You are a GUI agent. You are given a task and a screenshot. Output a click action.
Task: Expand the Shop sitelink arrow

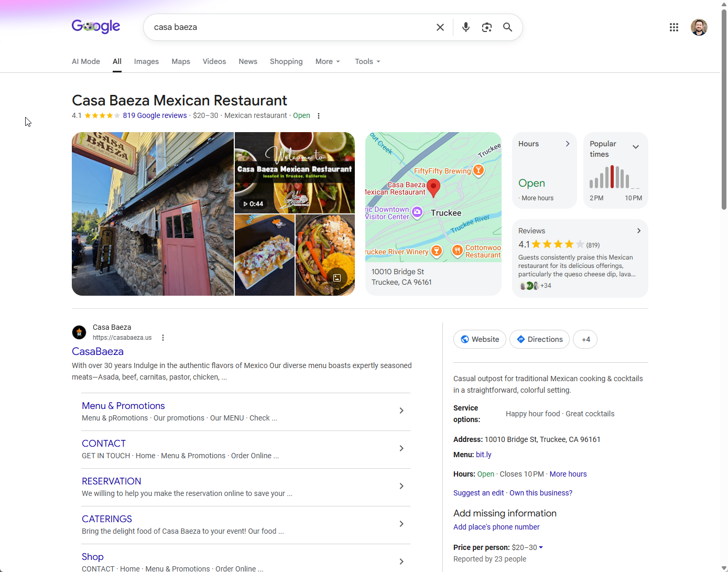coord(401,562)
